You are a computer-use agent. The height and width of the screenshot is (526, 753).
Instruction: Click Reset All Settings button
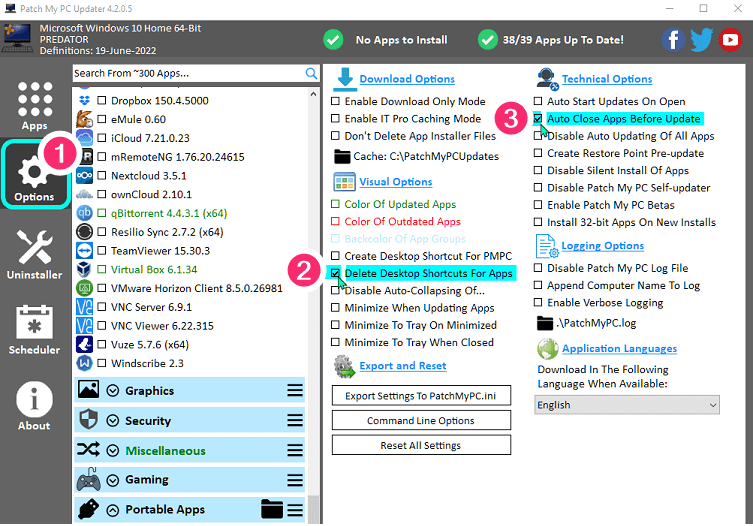(x=421, y=445)
